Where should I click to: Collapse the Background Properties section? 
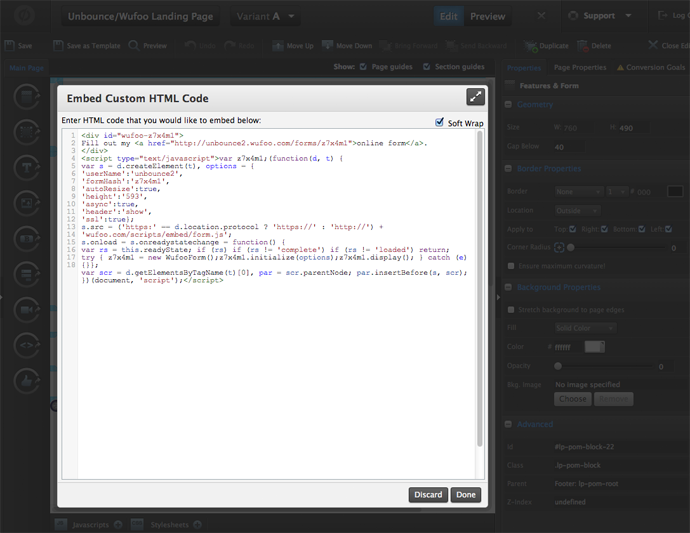click(508, 287)
